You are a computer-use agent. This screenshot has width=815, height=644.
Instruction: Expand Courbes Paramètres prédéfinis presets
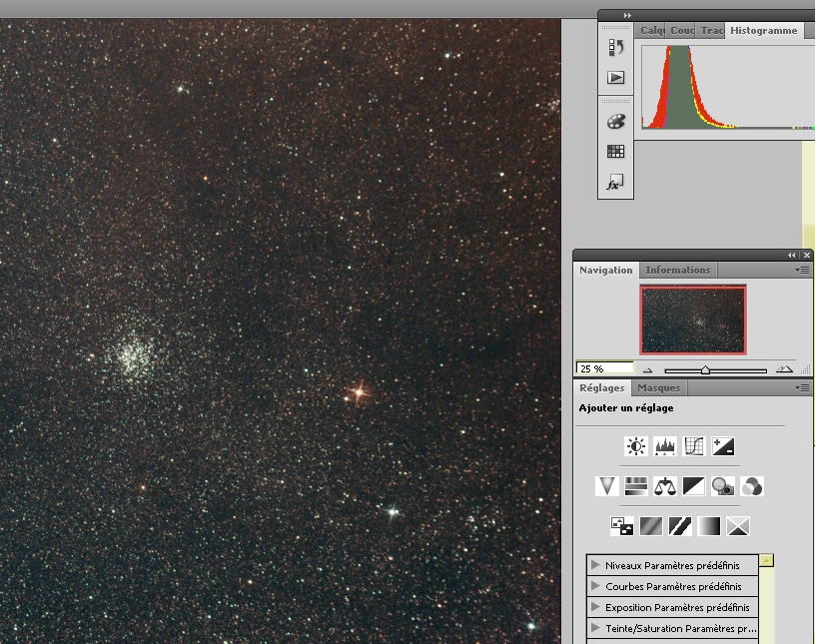[x=596, y=586]
